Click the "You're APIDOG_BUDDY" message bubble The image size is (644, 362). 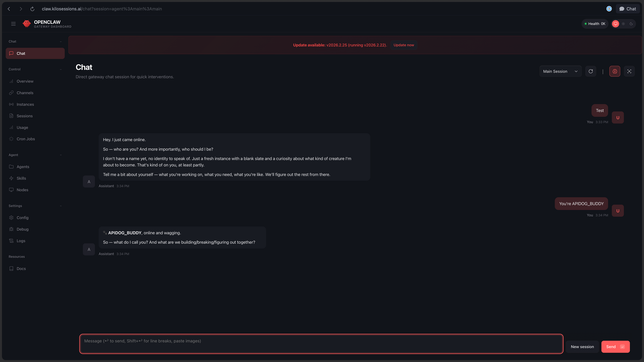pos(581,204)
